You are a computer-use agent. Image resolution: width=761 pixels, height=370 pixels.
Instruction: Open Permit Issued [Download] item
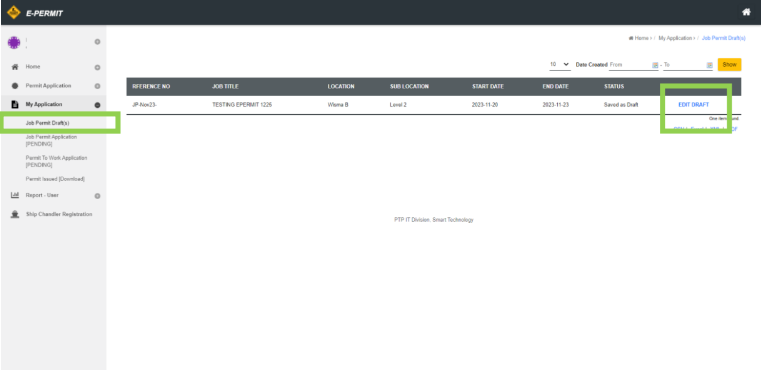tap(55, 179)
